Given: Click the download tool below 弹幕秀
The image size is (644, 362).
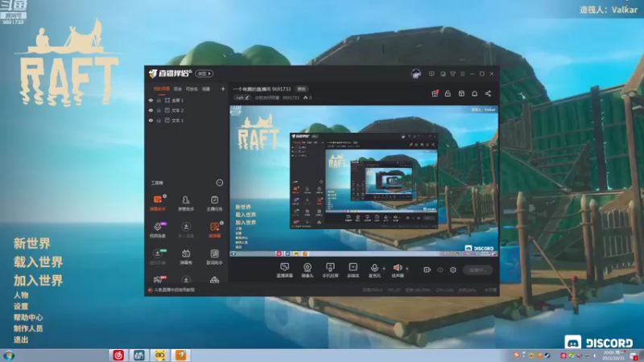Looking at the screenshot, I should click(186, 280).
